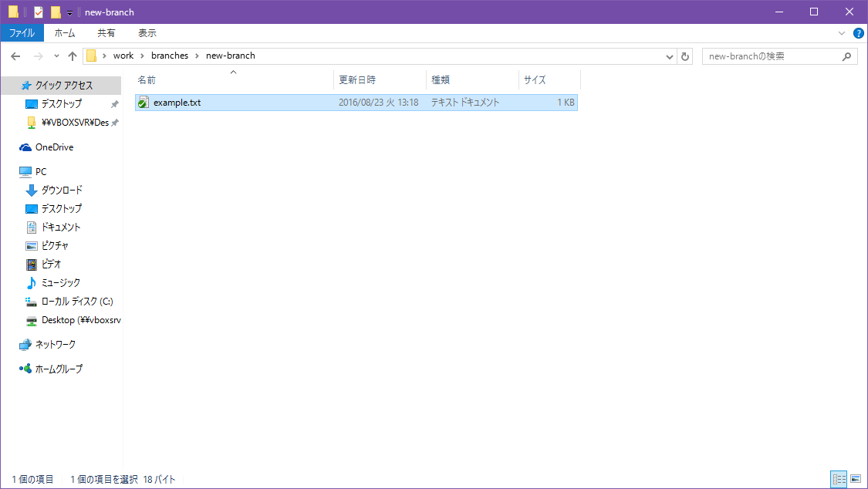
Task: Click the search magnifier icon
Action: coord(848,56)
